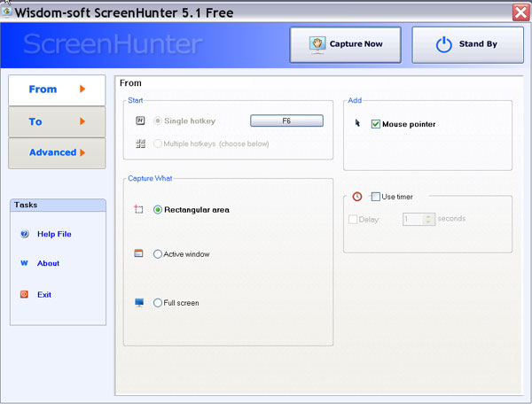The image size is (532, 404).
Task: Click the delay seconds input field
Action: tap(413, 219)
